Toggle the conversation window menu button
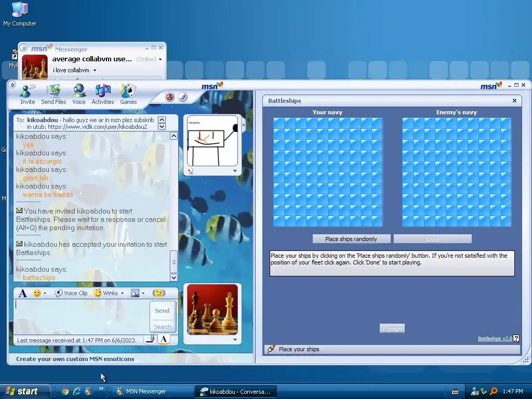Viewport: 532px width, 399px height. coord(12,85)
